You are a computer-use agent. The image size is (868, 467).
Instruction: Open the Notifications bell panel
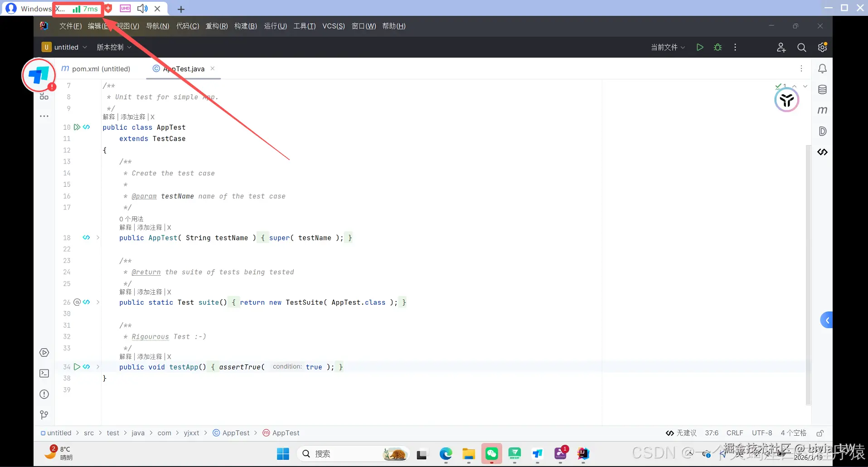tap(822, 68)
